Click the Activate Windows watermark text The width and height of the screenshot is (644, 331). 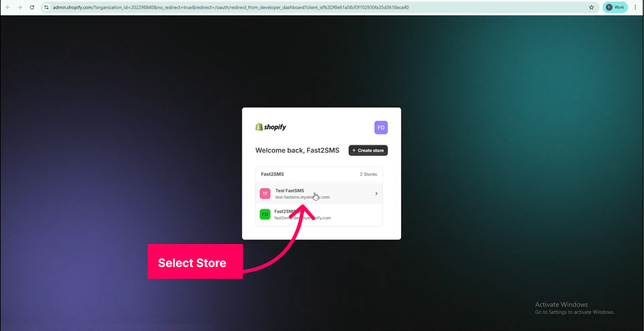(x=561, y=304)
